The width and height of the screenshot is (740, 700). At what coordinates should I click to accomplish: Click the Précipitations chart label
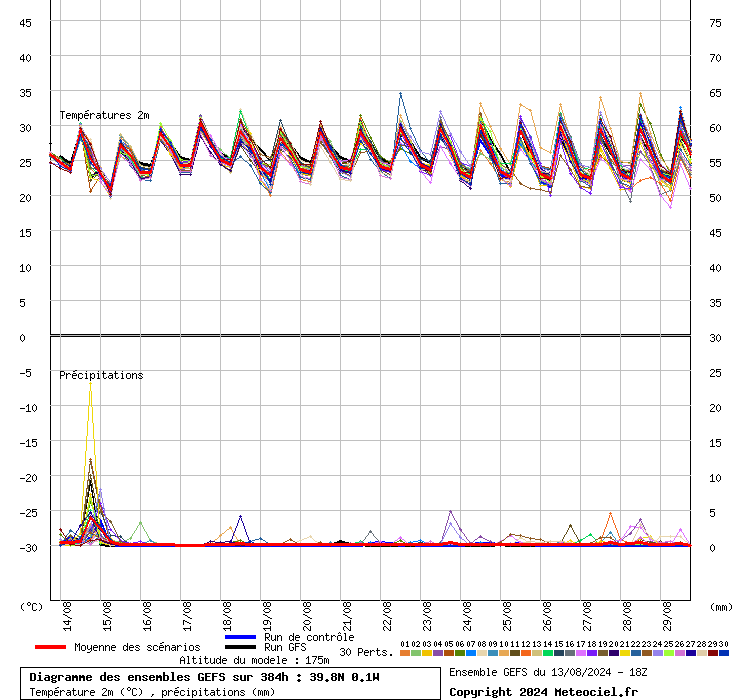pyautogui.click(x=101, y=375)
